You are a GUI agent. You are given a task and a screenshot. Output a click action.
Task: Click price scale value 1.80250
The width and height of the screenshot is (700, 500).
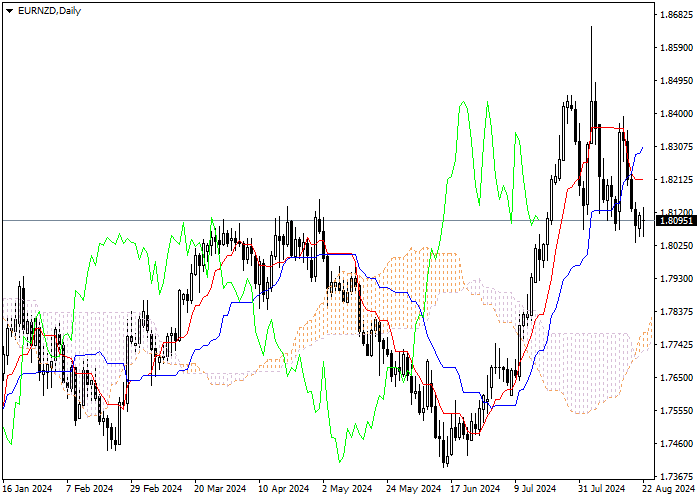[x=677, y=246]
